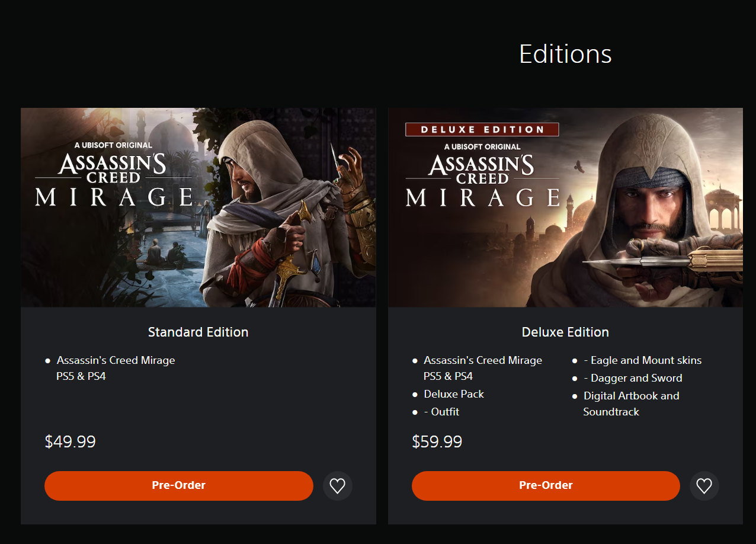
Task: Click the Editions section heading
Action: pos(565,54)
